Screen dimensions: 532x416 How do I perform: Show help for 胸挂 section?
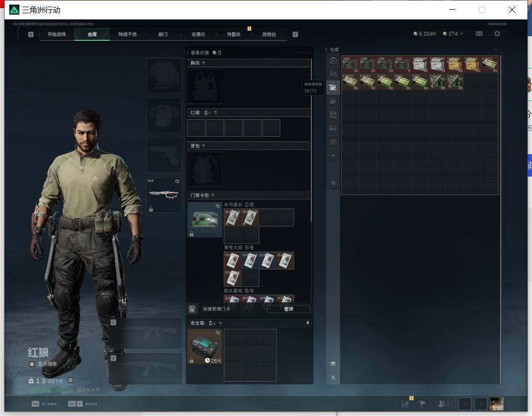click(x=203, y=63)
